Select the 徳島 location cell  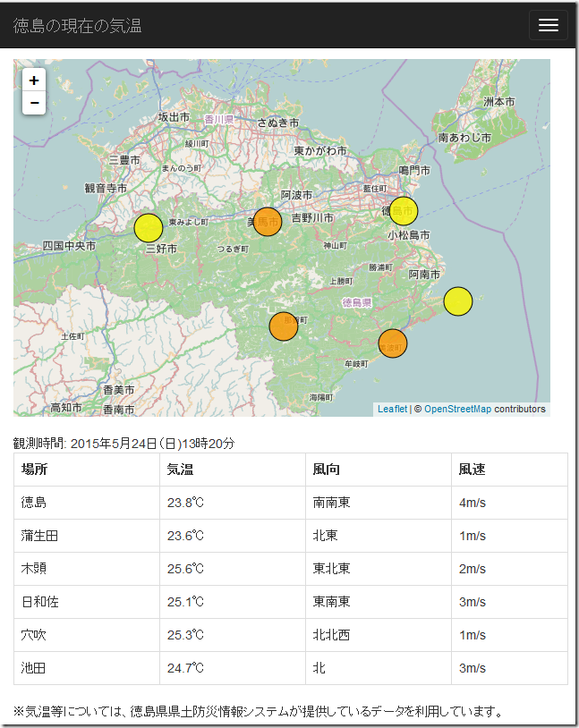coord(87,503)
